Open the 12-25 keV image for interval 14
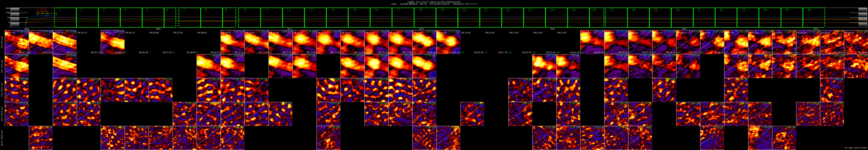The image size is (868, 150). tap(328, 90)
